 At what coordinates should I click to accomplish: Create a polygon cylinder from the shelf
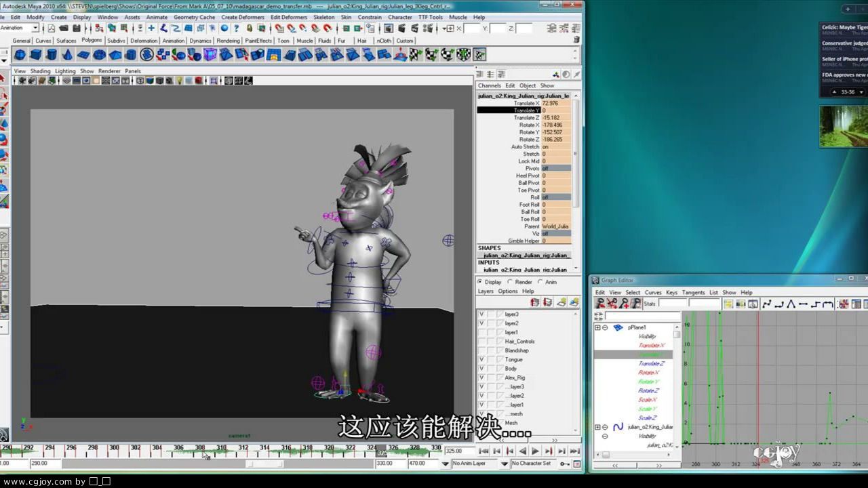point(52,55)
